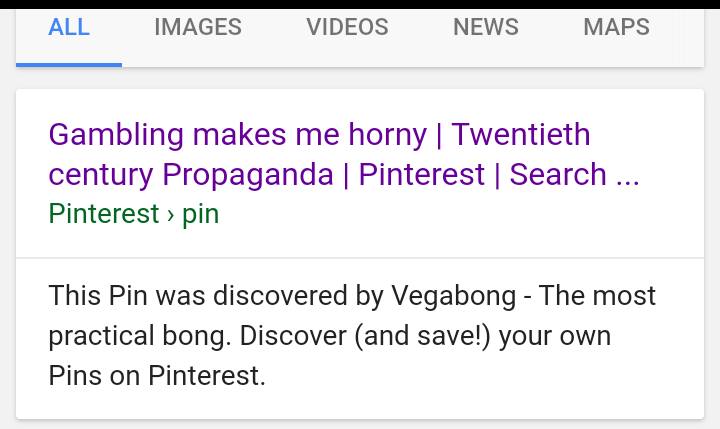Go to the NEWS tab
Screen dimensions: 720x429
[486, 28]
